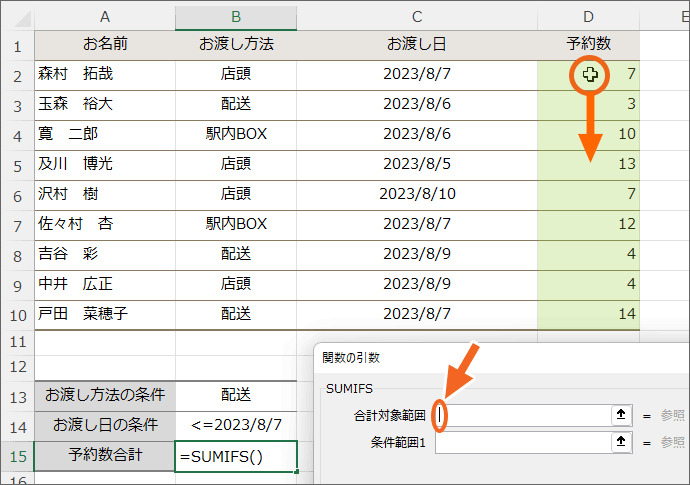Click the cell containing =SUMIFS()
The image size is (690, 485).
pos(236,456)
